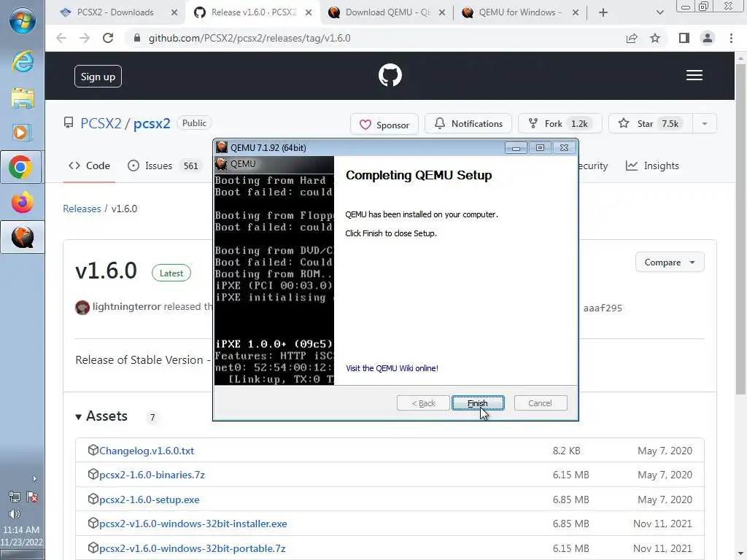
Task: Click the site security padlock icon
Action: pos(136,38)
